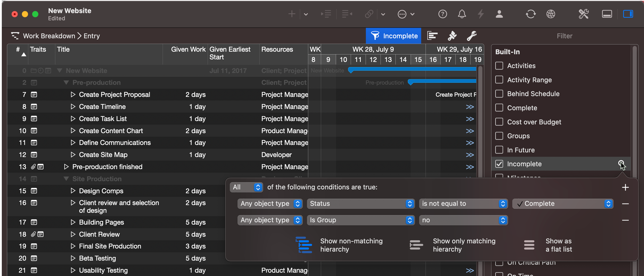This screenshot has width=644, height=276.
Task: Click the globe icon in toolbar
Action: (x=551, y=14)
